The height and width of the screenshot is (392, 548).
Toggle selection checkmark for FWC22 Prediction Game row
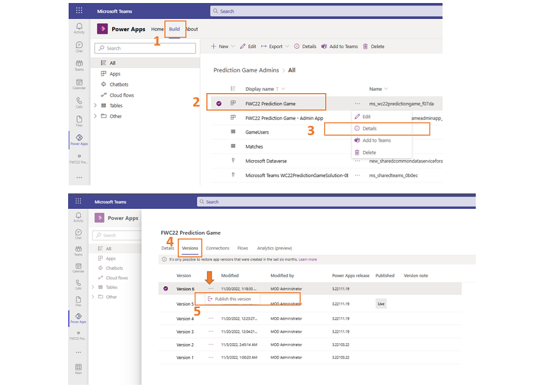[219, 103]
